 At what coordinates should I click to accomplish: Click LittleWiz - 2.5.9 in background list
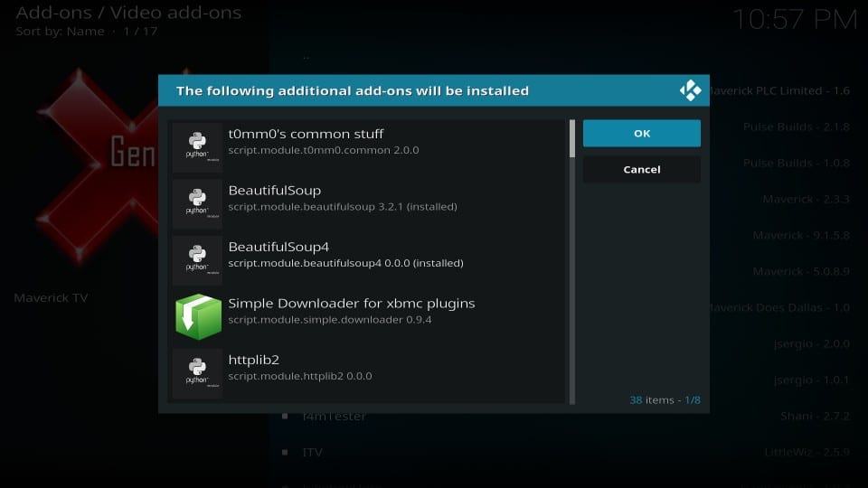[807, 452]
